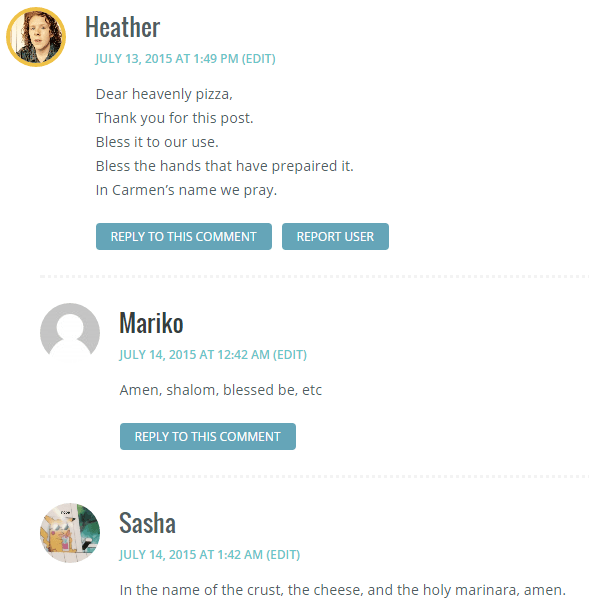
Task: Open the July 13, 2015 1:49 PM permalink
Action: pos(167,59)
